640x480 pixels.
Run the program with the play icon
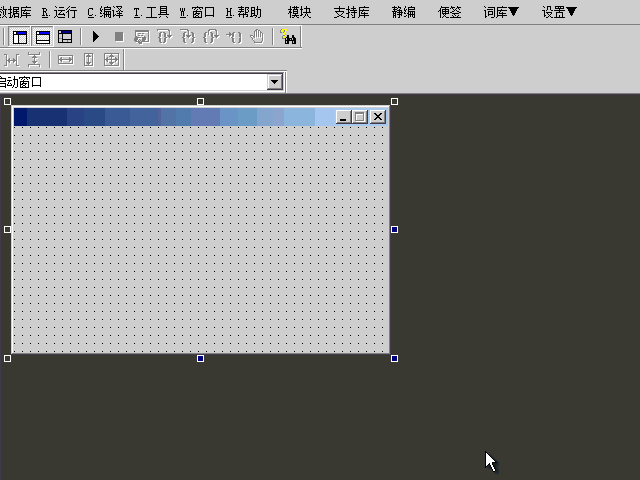coord(96,37)
